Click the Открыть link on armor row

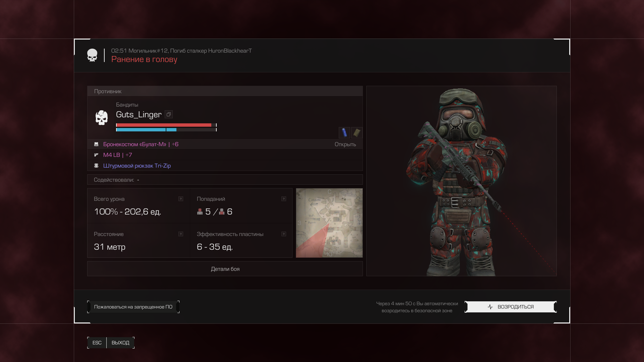point(345,144)
